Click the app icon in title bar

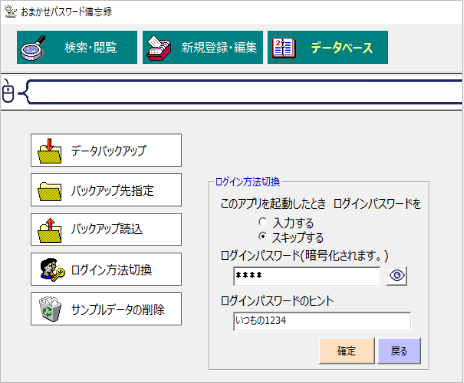pos(10,11)
